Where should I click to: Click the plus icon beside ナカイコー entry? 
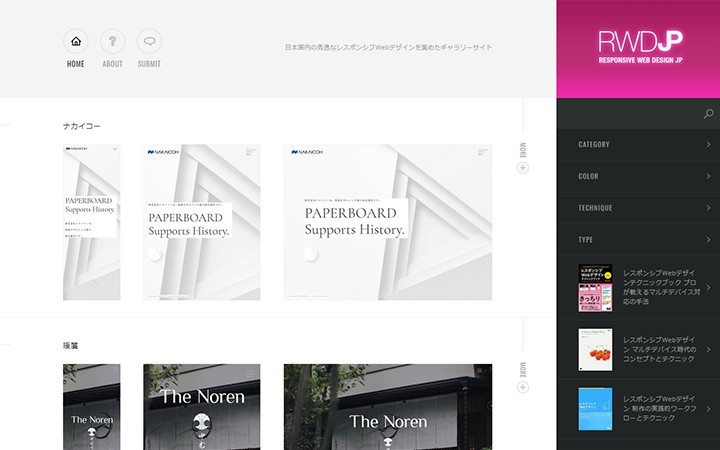pos(523,168)
